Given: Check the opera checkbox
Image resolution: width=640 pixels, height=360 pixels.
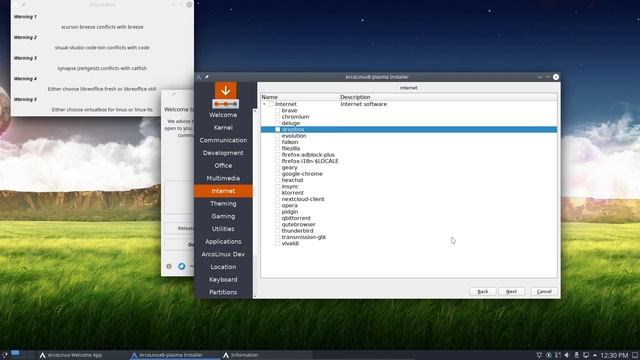Looking at the screenshot, I should coord(278,205).
